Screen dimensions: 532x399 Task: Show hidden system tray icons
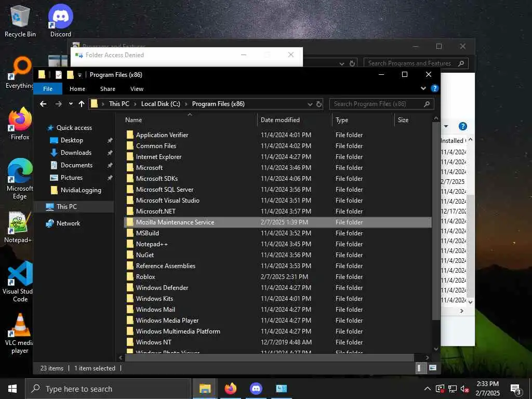click(x=428, y=389)
